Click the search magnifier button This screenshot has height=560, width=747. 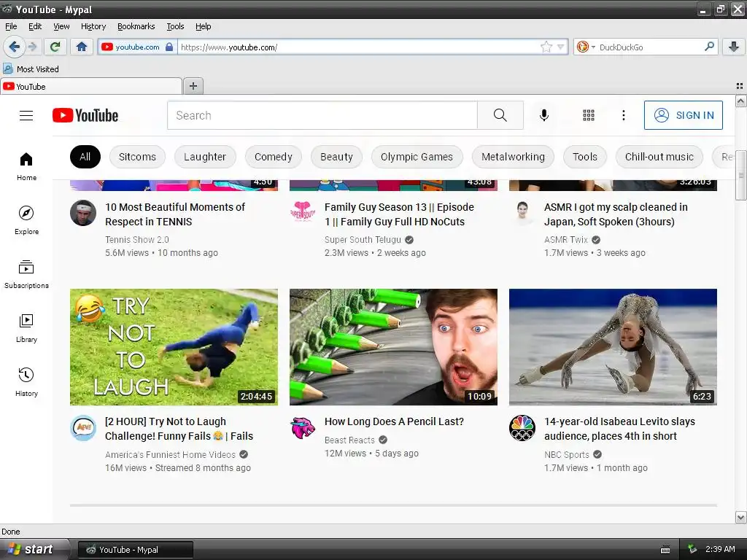point(500,115)
